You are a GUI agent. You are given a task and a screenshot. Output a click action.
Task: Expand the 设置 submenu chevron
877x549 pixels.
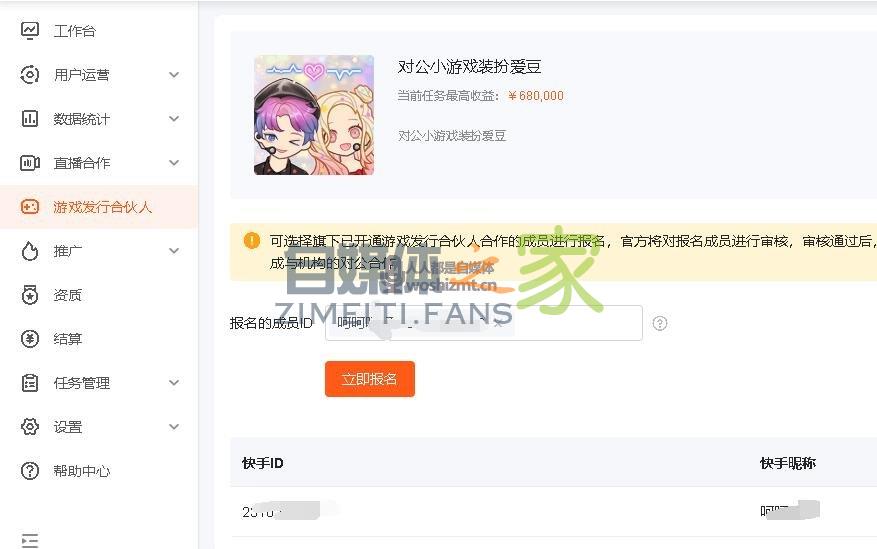click(174, 427)
